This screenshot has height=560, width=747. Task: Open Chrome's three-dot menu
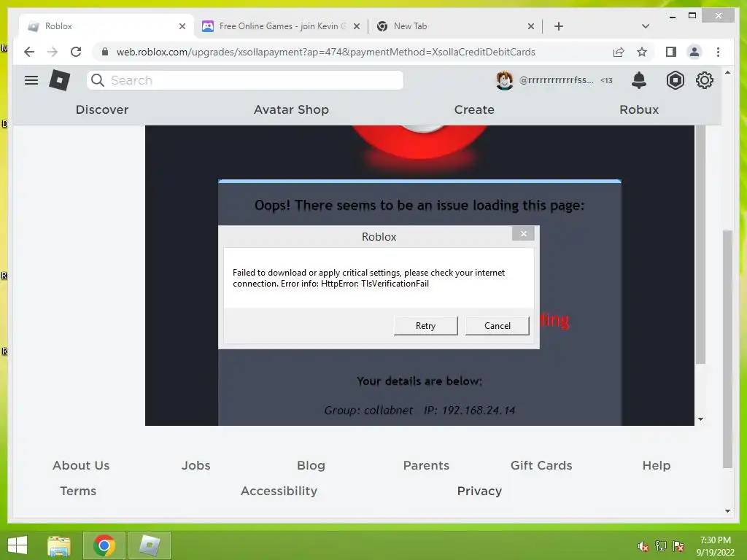tap(718, 52)
